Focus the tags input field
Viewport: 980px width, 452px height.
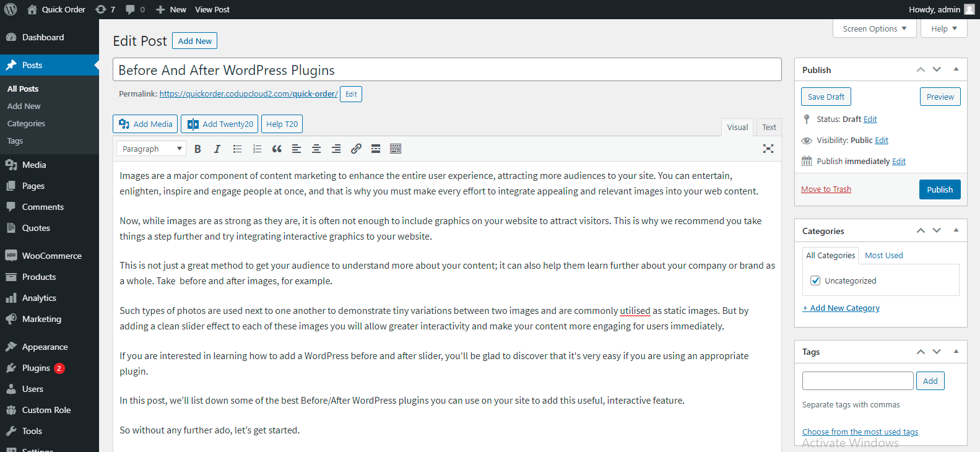857,381
